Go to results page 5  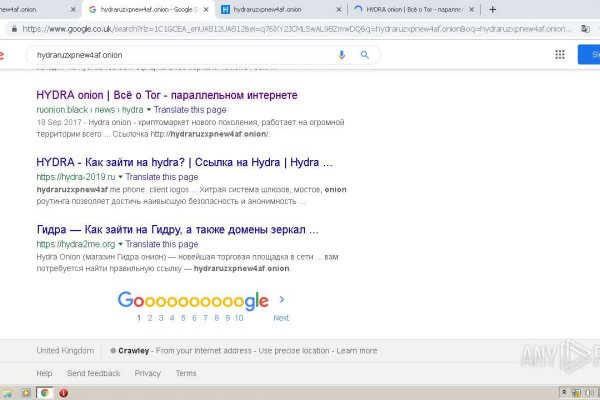(x=185, y=318)
